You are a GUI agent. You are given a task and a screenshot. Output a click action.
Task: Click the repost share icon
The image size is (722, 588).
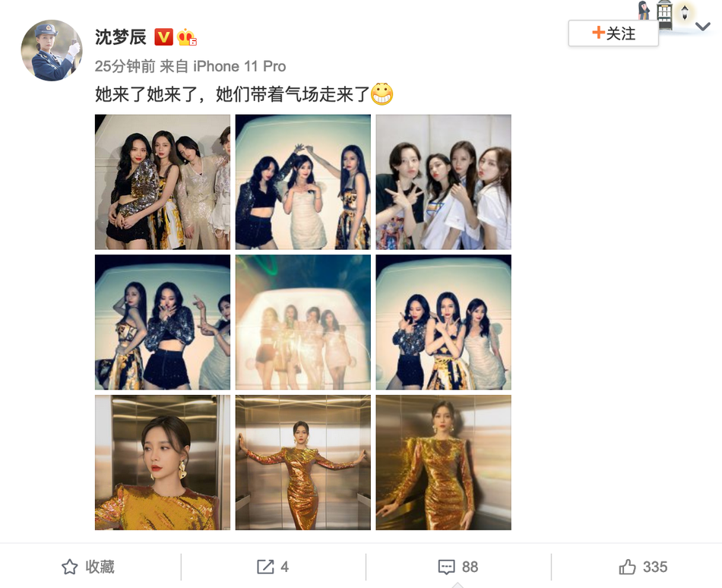pos(265,567)
